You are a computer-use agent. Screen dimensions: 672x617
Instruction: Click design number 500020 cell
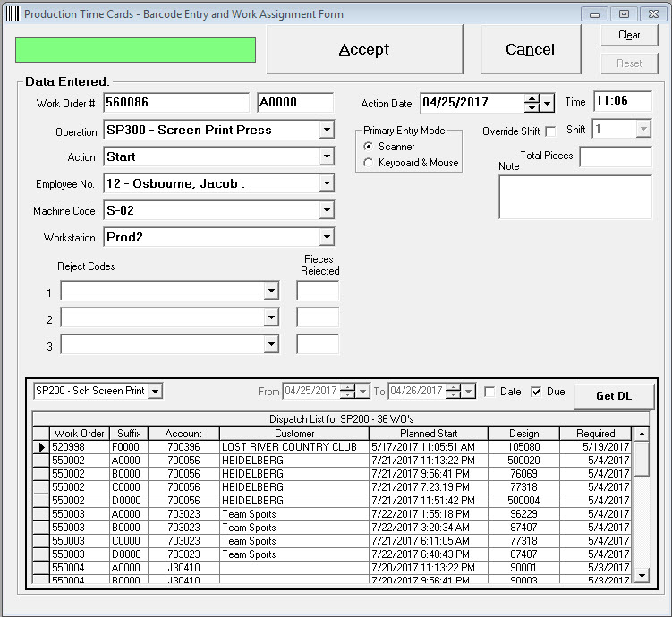tap(523, 461)
